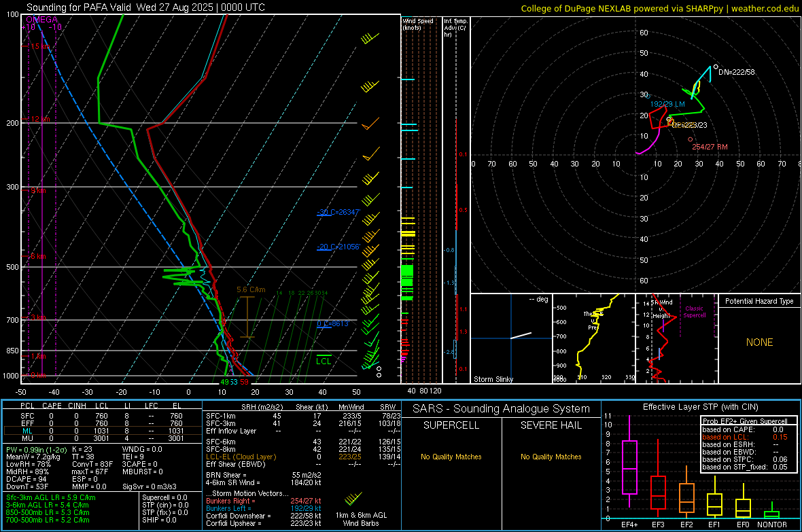Click the 254/27 RM hodograph label
Screen dimensions: 802x532
710,147
